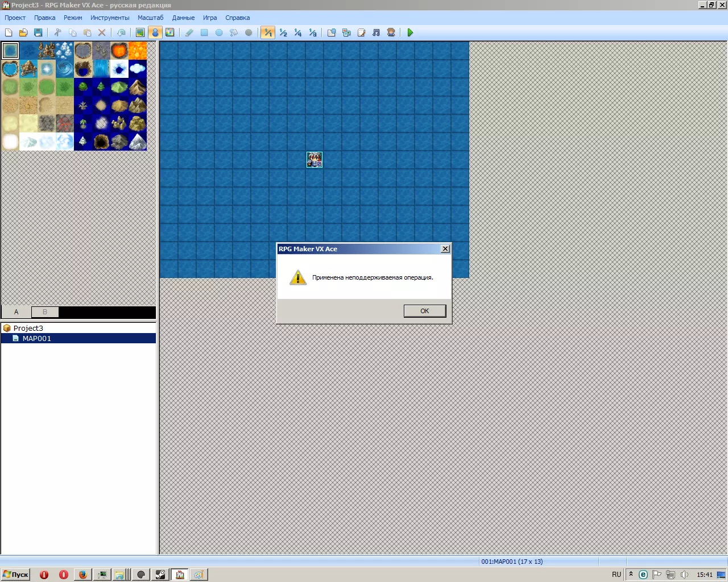
Task: Set map zoom to 1/4 scale
Action: pyautogui.click(x=297, y=32)
